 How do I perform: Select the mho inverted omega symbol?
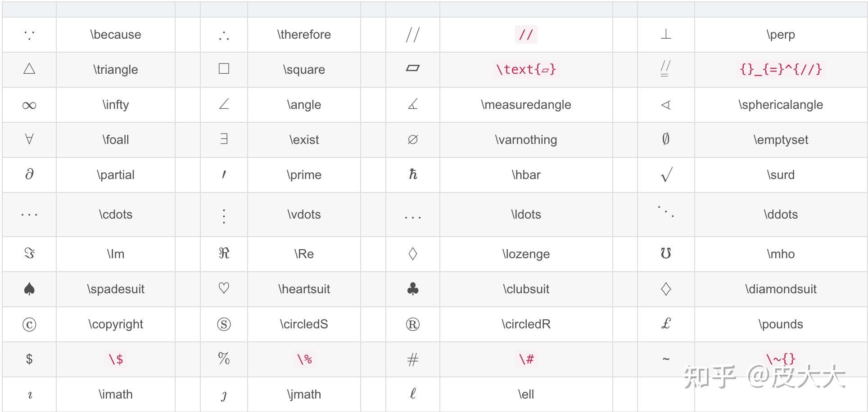[x=666, y=254]
